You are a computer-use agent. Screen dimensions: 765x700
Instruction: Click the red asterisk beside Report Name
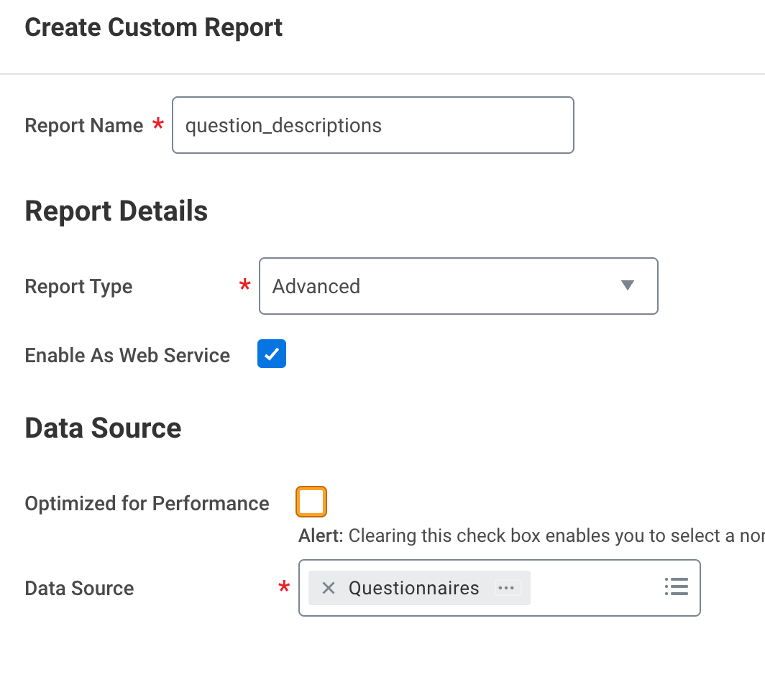coord(157,126)
